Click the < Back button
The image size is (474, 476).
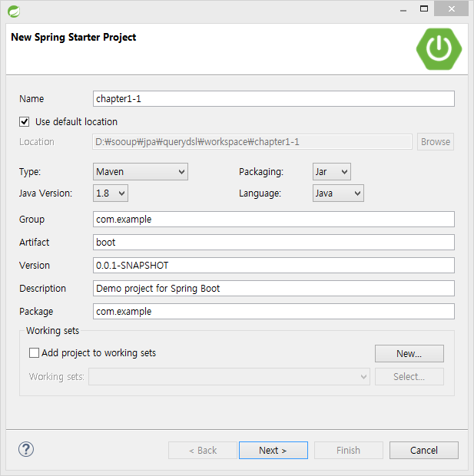pyautogui.click(x=203, y=450)
